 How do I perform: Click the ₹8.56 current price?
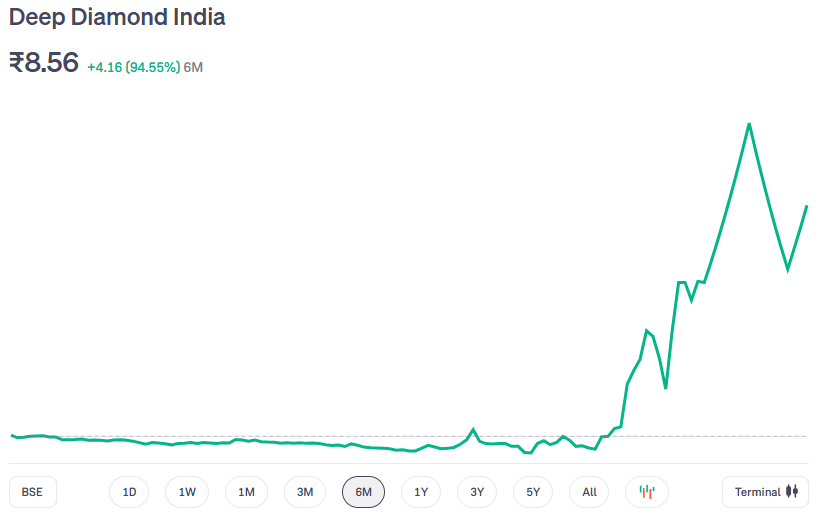(44, 63)
